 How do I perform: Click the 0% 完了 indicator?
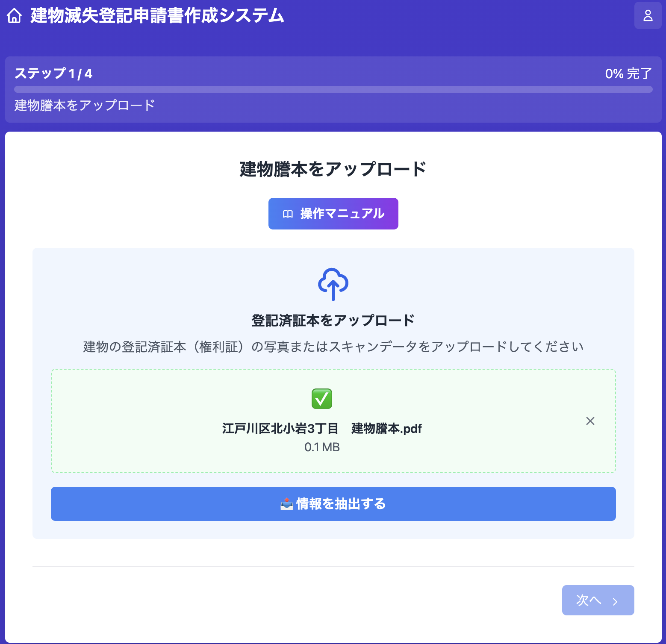(628, 74)
